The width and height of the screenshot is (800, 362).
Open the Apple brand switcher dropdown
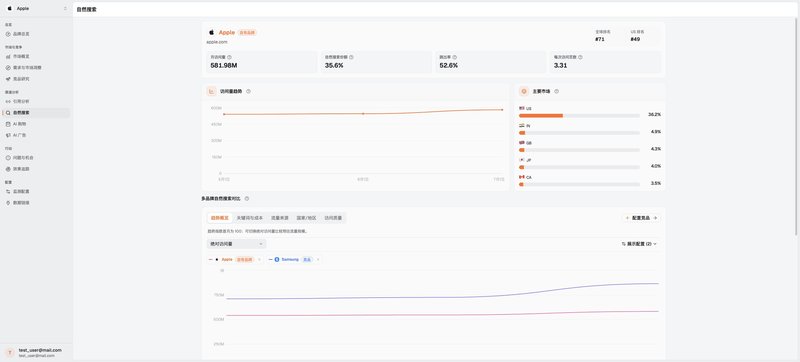36,9
